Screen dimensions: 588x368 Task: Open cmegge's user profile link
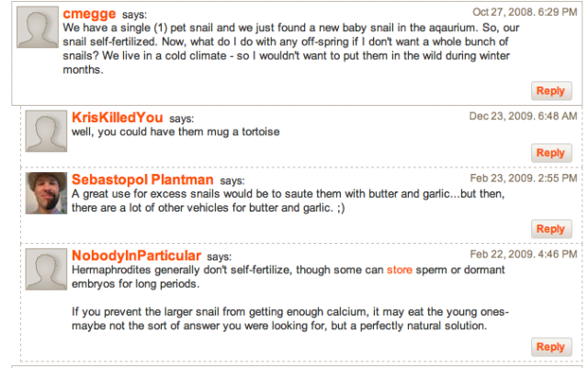tap(90, 14)
